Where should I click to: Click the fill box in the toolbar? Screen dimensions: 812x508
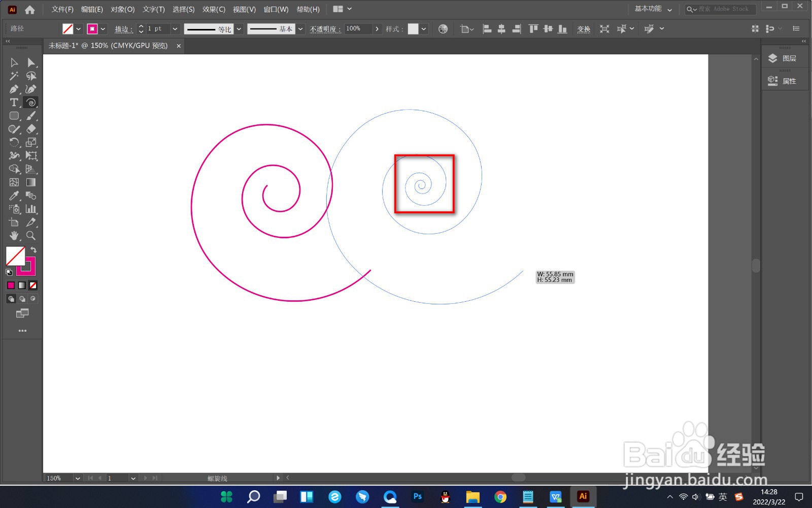[15, 257]
